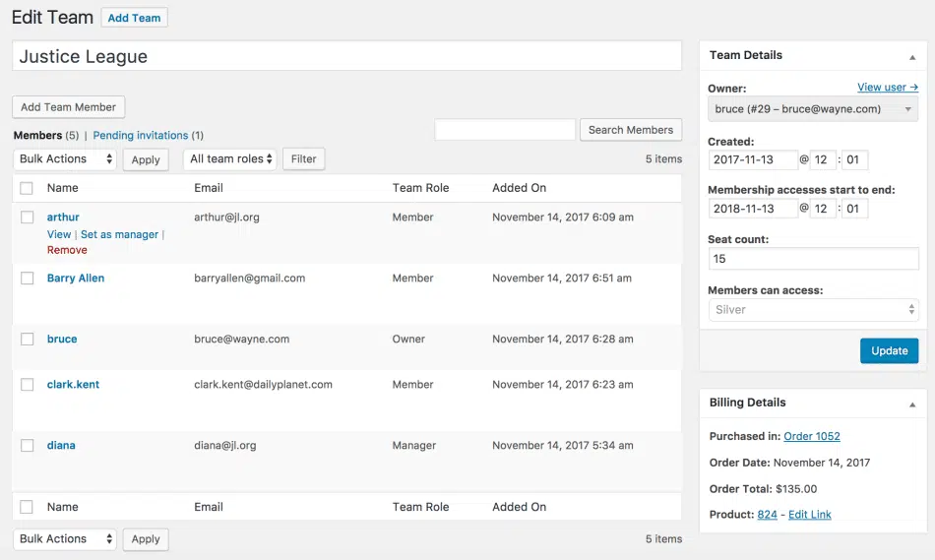
Task: Tick the select-all checkbox in table header
Action: [27, 188]
